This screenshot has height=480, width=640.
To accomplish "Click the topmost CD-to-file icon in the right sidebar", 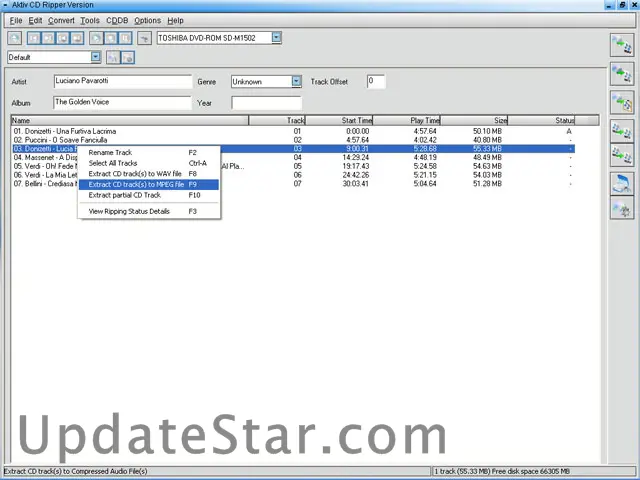I will [622, 45].
